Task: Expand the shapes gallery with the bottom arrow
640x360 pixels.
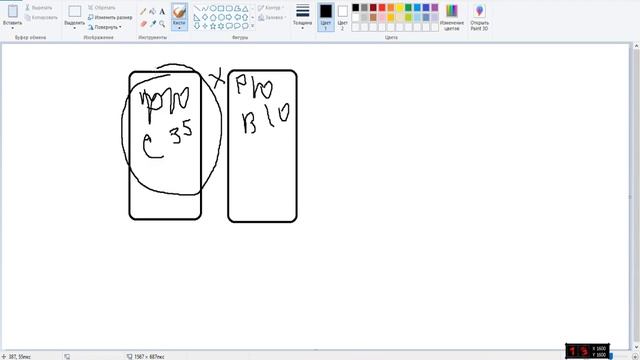Action: [253, 26]
